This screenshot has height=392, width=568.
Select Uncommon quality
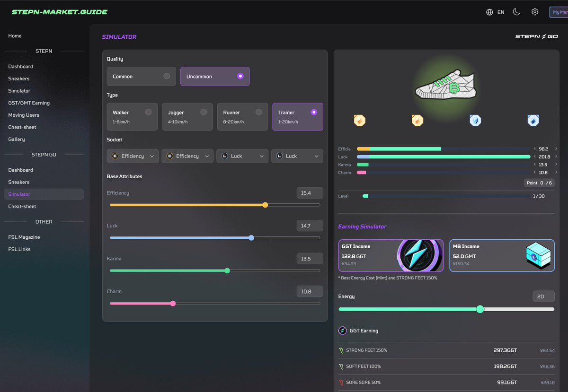pyautogui.click(x=215, y=76)
